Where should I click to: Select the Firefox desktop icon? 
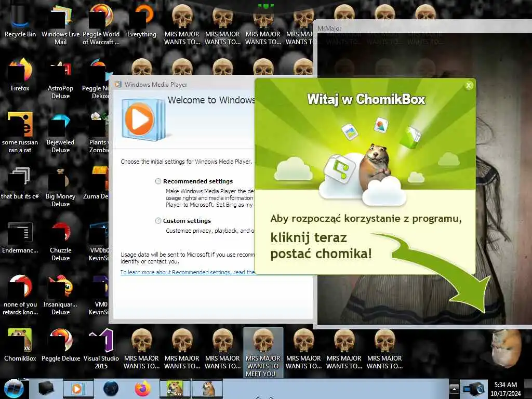[20, 75]
